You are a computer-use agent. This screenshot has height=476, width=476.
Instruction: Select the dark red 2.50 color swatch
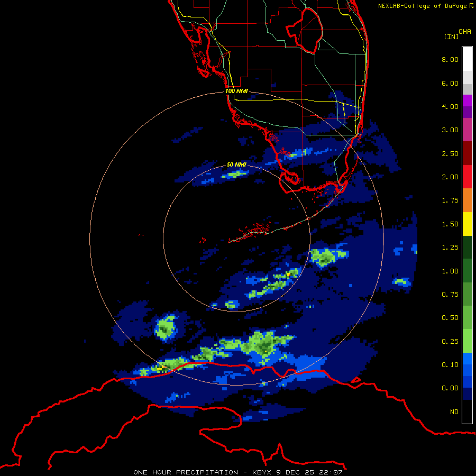467,153
